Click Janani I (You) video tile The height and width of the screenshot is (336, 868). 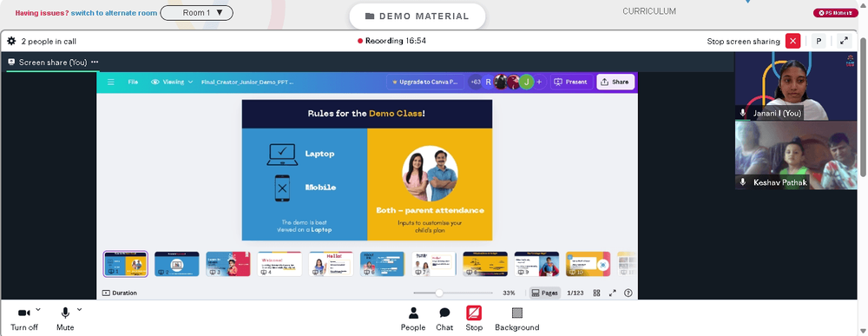click(797, 86)
